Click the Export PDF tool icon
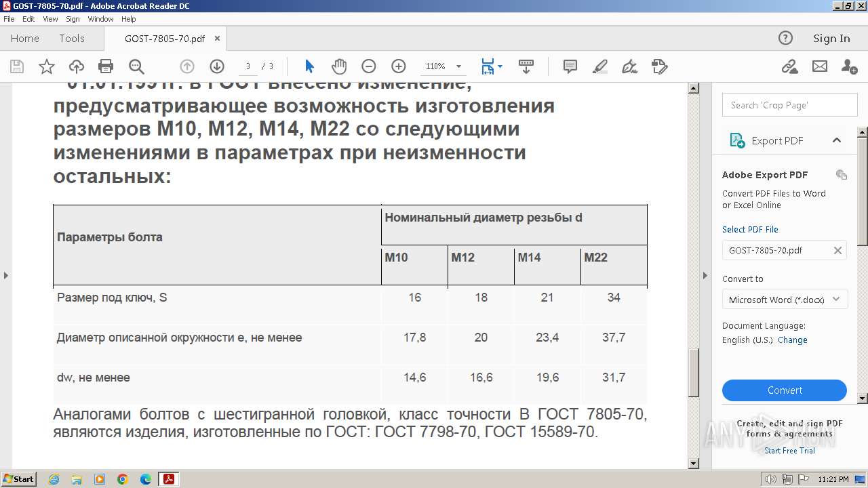Viewport: 868px width, 488px height. [737, 140]
